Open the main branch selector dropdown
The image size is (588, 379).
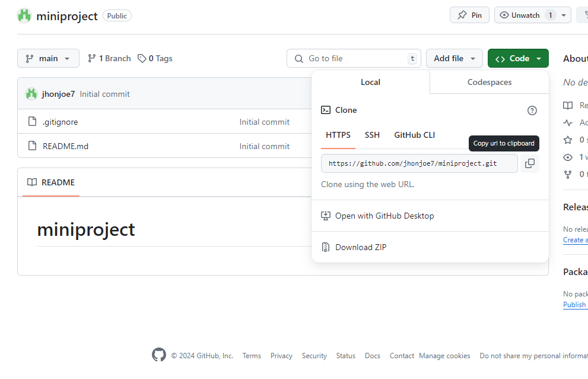pos(48,58)
